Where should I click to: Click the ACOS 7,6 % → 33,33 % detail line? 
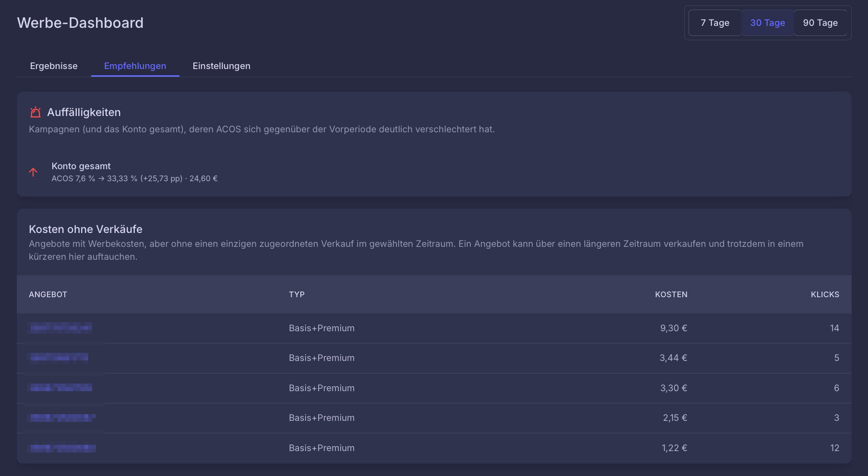[x=135, y=178]
